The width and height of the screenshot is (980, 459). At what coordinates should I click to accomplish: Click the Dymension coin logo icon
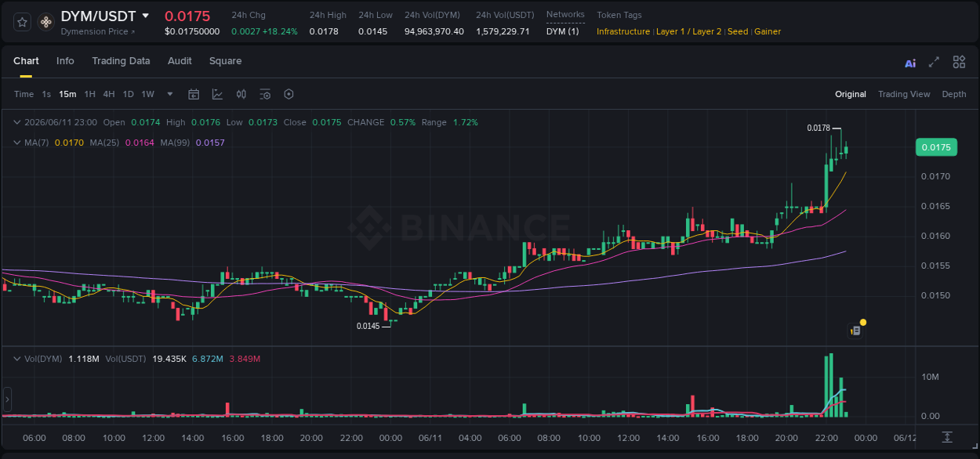45,23
